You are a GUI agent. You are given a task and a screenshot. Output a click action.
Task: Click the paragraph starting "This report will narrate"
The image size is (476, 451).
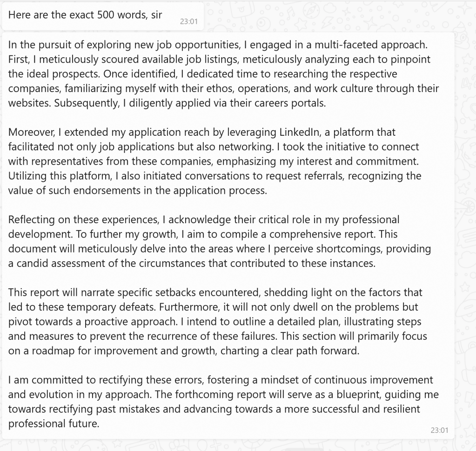(x=218, y=321)
